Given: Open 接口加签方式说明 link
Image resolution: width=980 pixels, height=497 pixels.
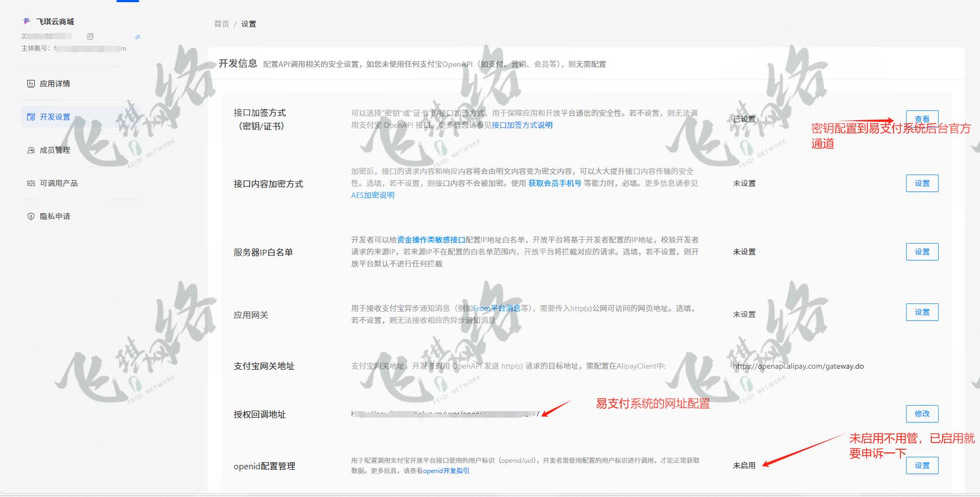Looking at the screenshot, I should 522,125.
